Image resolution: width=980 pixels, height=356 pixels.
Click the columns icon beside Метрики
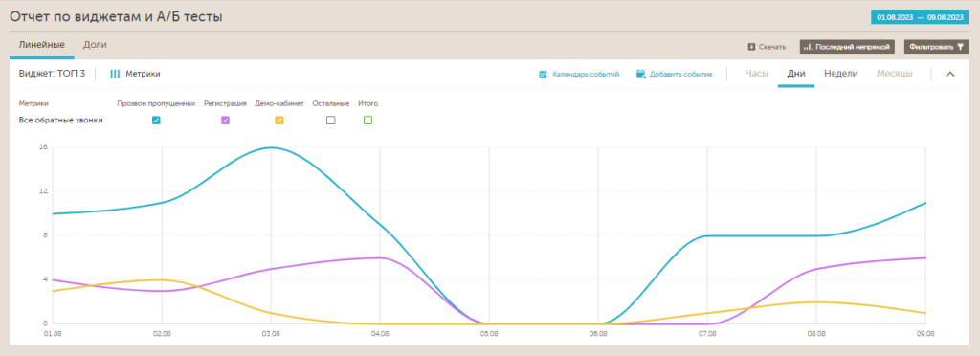(x=115, y=74)
